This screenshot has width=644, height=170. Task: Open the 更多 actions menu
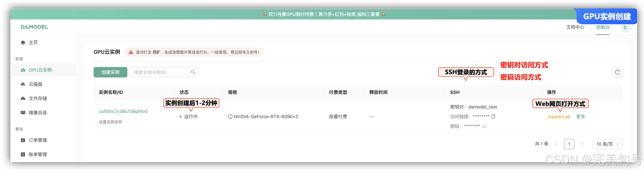point(580,117)
